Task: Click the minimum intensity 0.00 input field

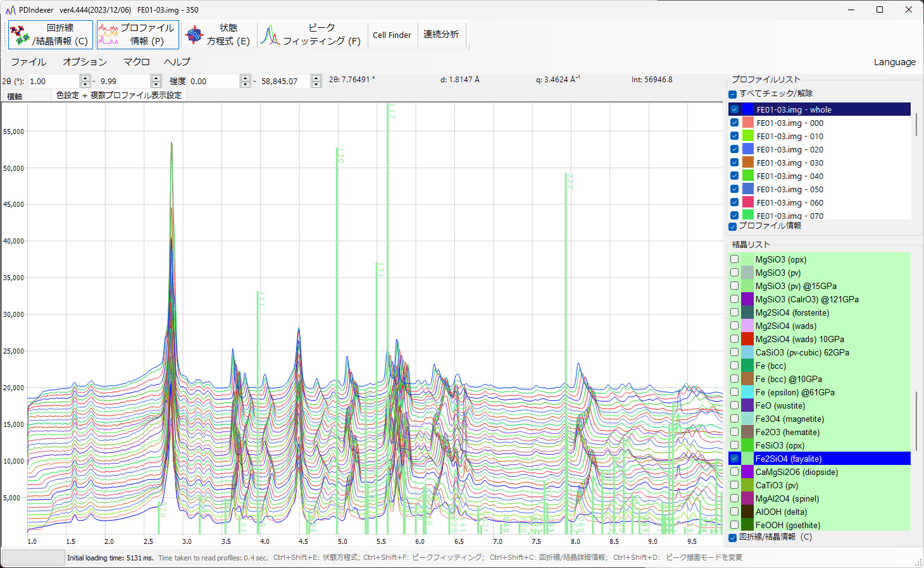Action: coord(213,81)
